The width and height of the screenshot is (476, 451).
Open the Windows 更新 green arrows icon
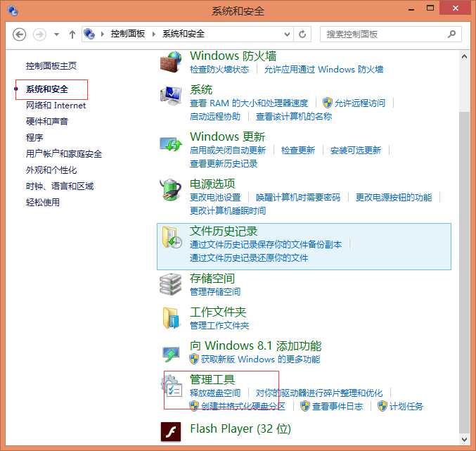[x=171, y=144]
